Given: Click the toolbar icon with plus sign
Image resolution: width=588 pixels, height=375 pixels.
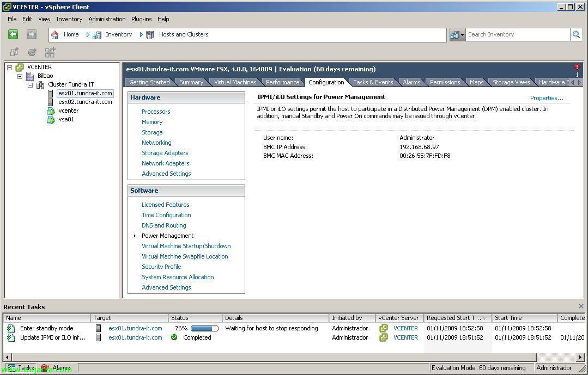Looking at the screenshot, I should [50, 52].
